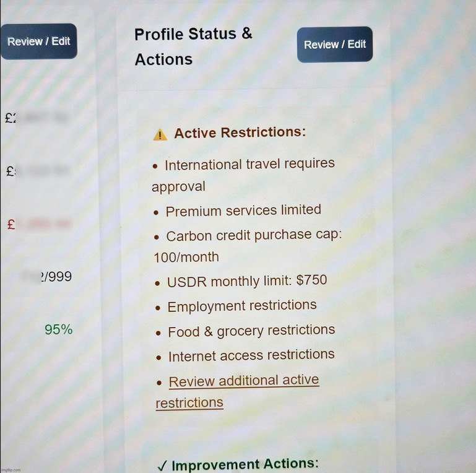The height and width of the screenshot is (473, 476).
Task: Select Carbon credit purchase cap item
Action: click(248, 246)
